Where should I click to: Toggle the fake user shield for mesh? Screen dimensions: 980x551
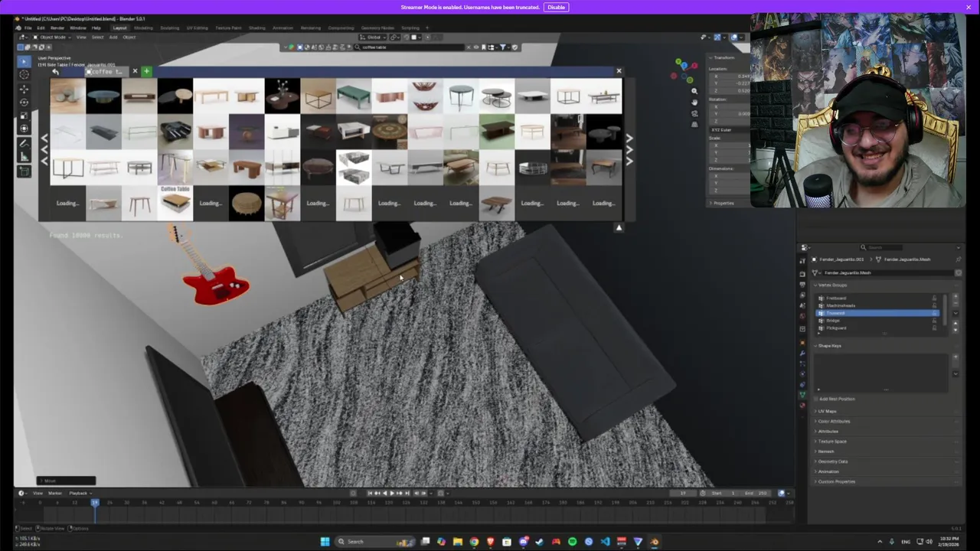point(958,272)
